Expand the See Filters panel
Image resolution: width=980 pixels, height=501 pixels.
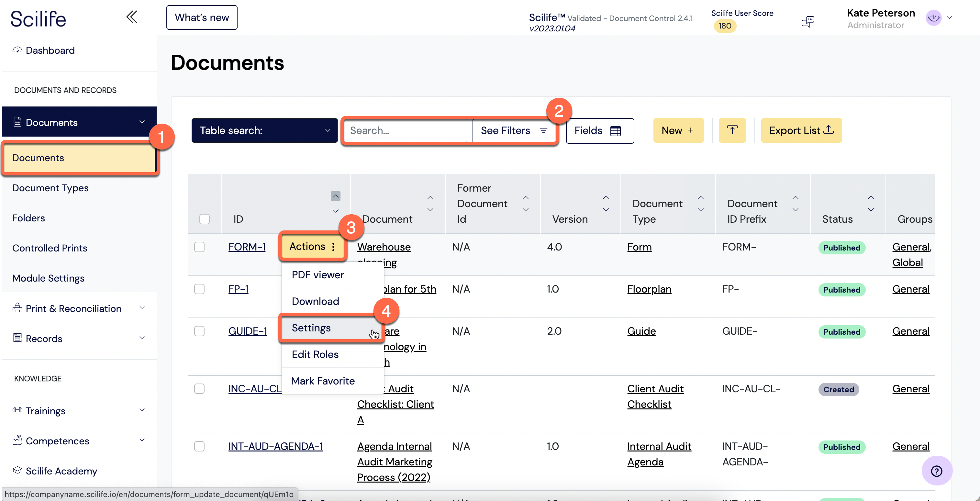(x=514, y=130)
